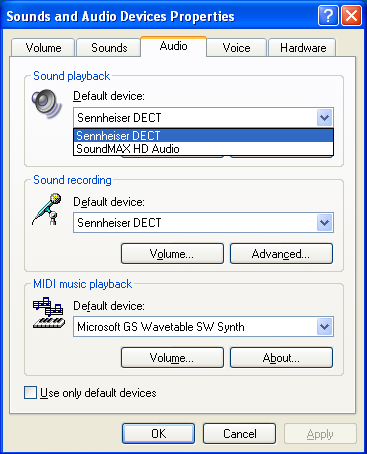Click the speaker icon in Sound playback

click(47, 103)
